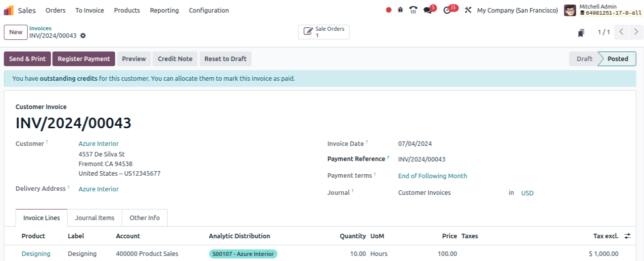Open the USD currency link
Image resolution: width=644 pixels, height=261 pixels.
(x=527, y=193)
